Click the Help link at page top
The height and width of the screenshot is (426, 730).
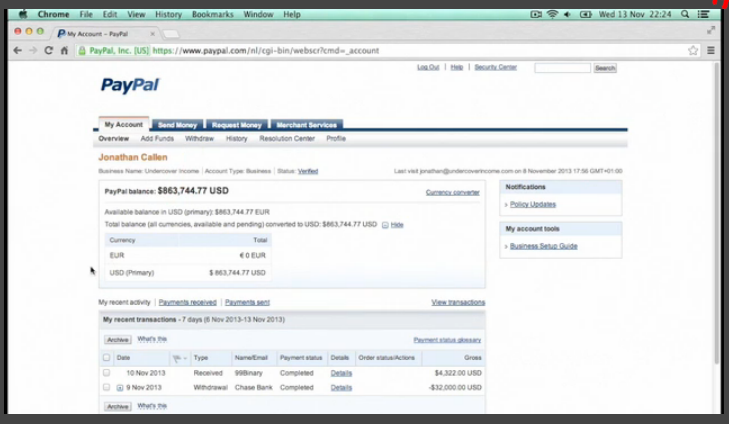pyautogui.click(x=457, y=67)
